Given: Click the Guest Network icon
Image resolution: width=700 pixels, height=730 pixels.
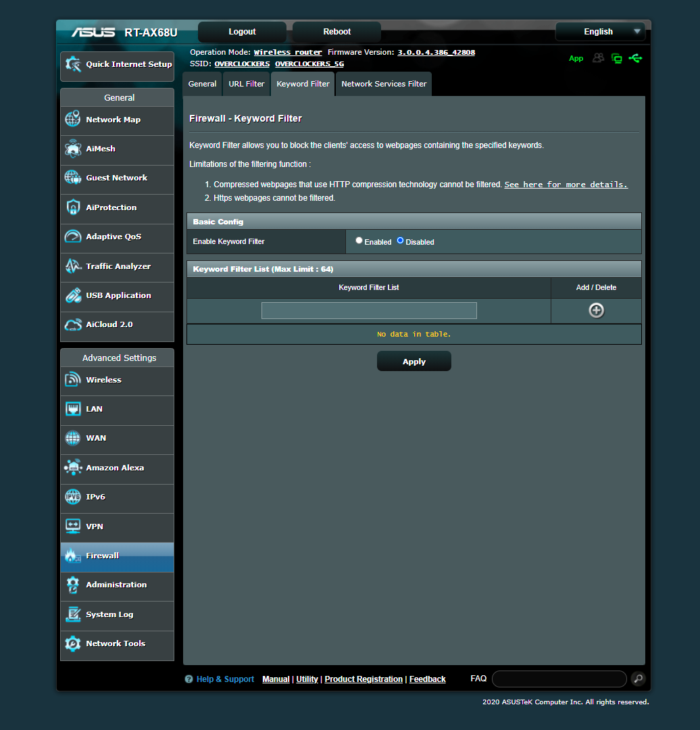Looking at the screenshot, I should [72, 177].
